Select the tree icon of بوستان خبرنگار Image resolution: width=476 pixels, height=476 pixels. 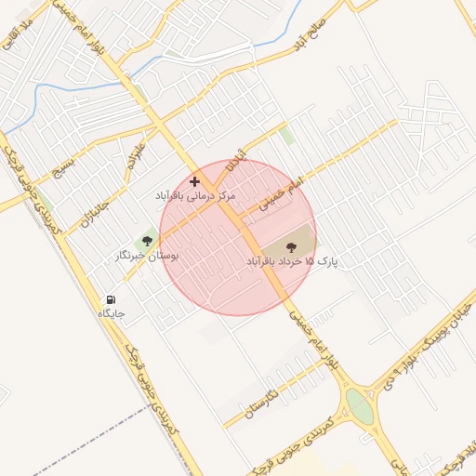[147, 241]
